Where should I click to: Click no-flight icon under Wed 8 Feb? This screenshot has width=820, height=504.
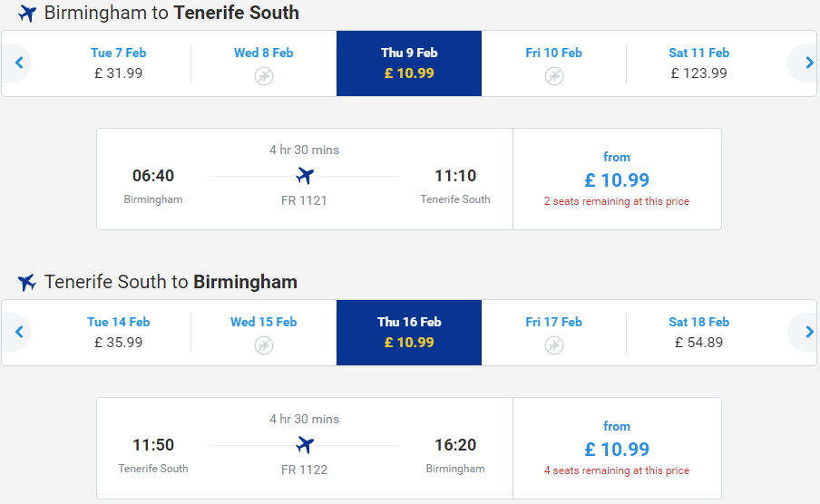coord(264,76)
